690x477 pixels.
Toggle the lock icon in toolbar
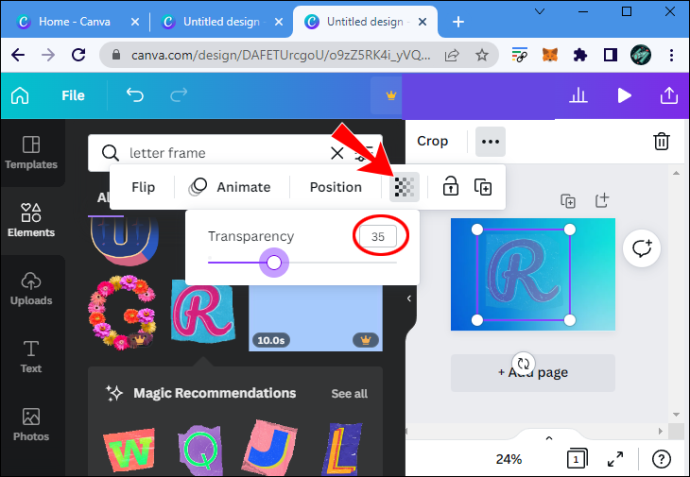point(450,187)
